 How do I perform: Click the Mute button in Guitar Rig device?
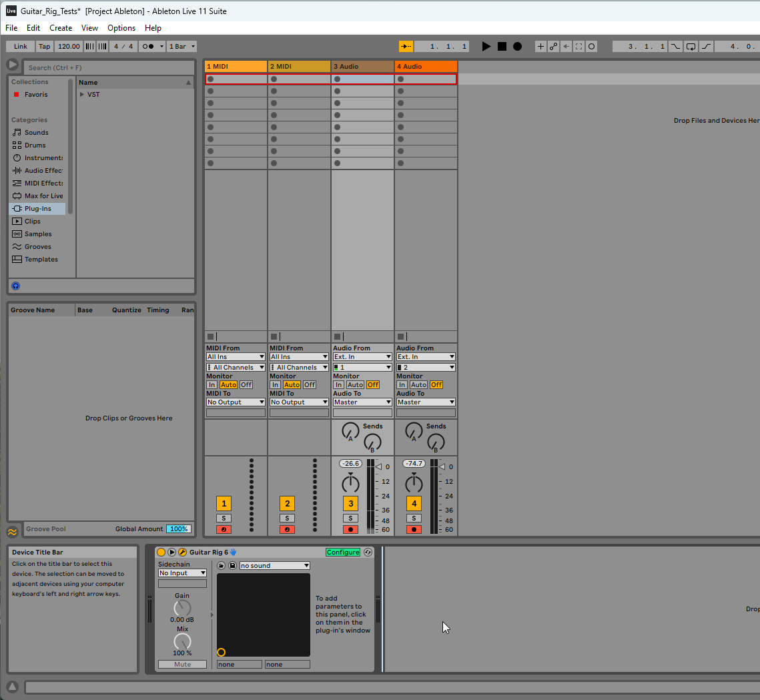pyautogui.click(x=182, y=665)
